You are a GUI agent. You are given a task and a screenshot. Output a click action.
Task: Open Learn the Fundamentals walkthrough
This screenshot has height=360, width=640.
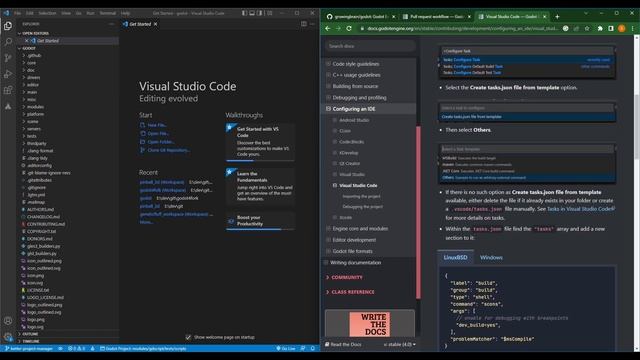(260, 186)
